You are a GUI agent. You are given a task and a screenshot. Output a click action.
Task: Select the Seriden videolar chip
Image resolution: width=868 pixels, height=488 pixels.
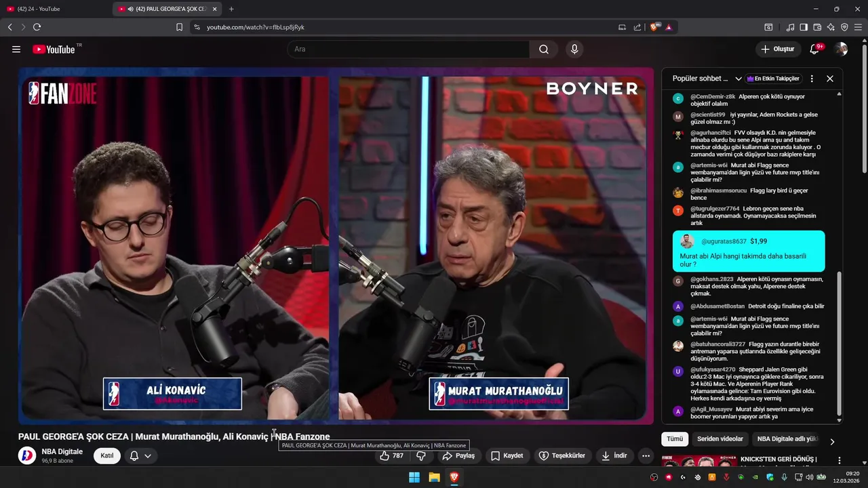click(x=720, y=439)
